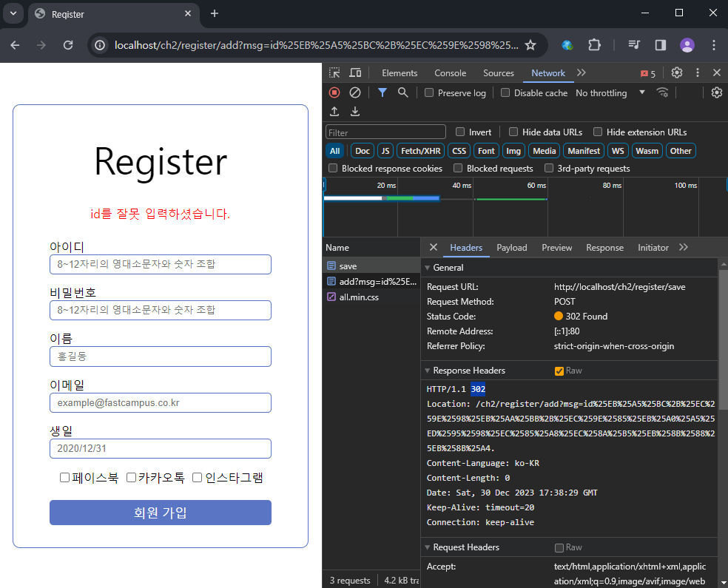Click the inspect element picker icon
Screen dimensions: 728x588
[334, 73]
